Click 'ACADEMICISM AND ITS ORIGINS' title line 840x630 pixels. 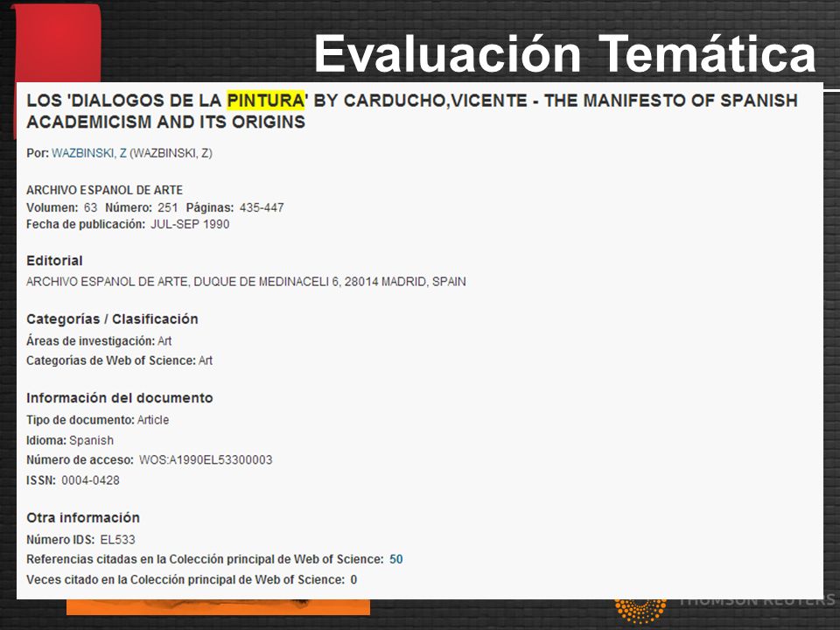point(165,122)
